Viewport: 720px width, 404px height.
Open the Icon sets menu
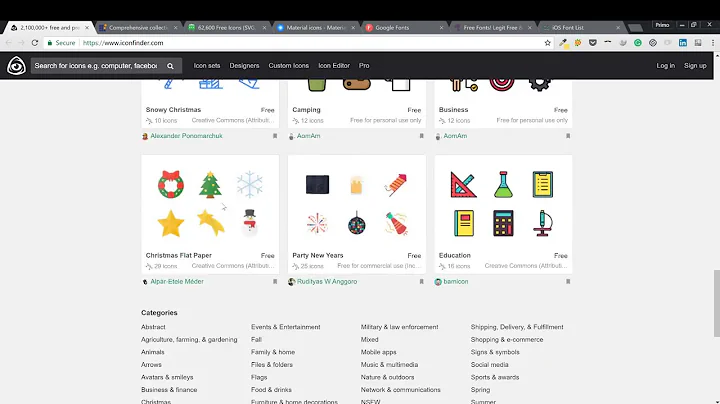click(207, 66)
